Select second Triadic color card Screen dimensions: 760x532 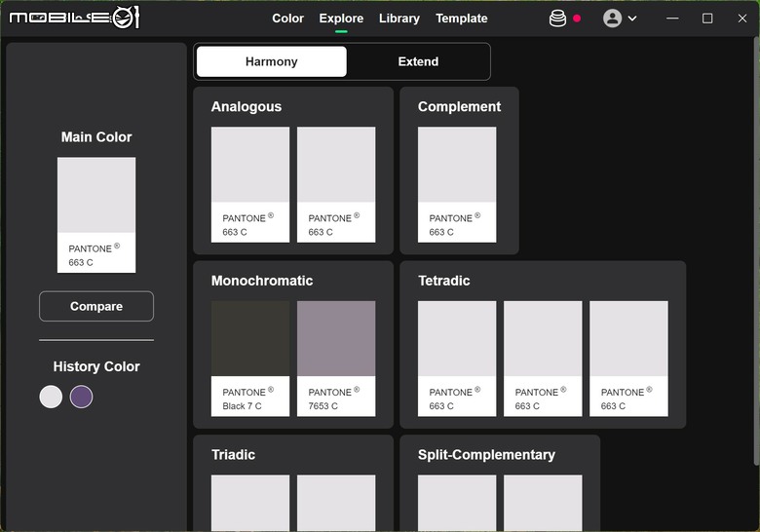pos(336,503)
